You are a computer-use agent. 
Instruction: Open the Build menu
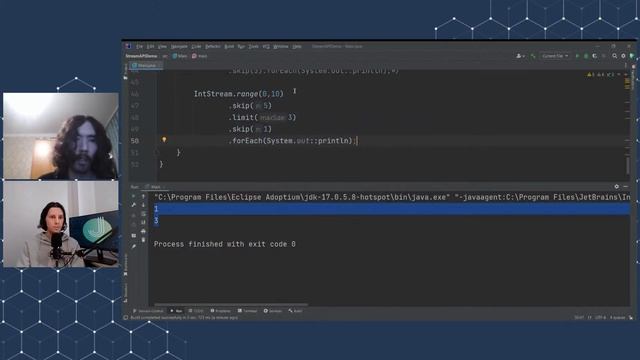[x=229, y=47]
